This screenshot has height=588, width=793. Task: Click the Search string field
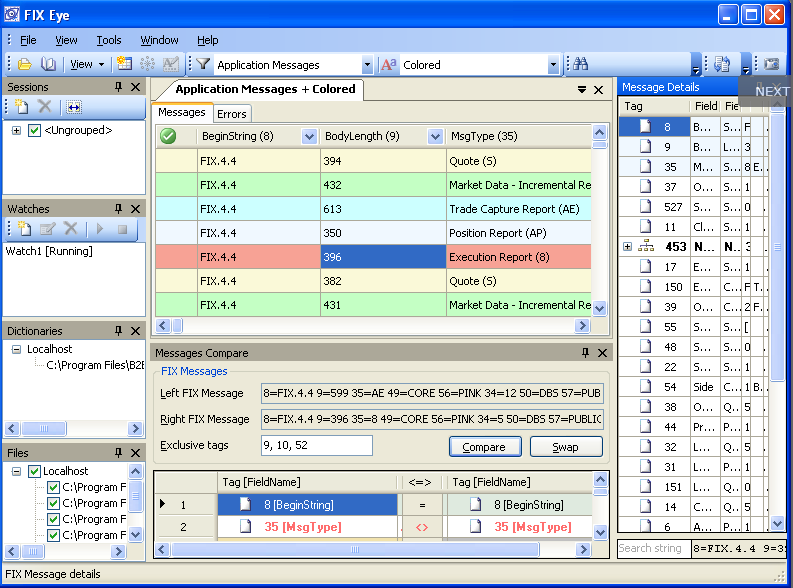[654, 549]
